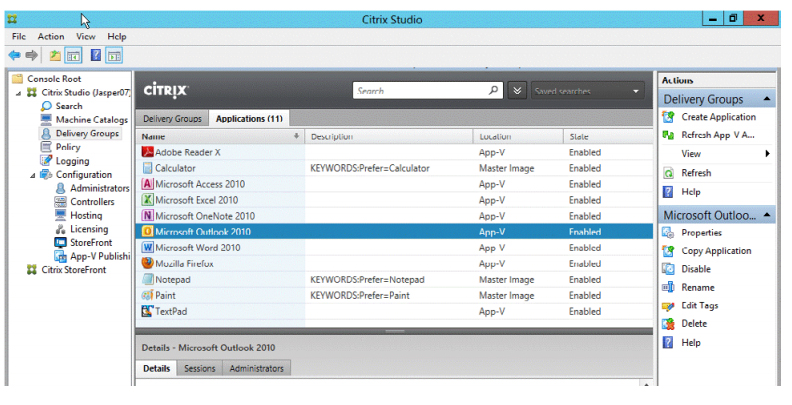Viewport: 792px width, 405px height.
Task: Click Refresh App-V Apps action
Action: coord(718,135)
